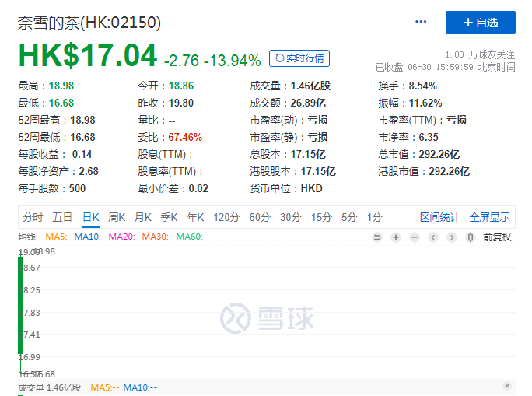This screenshot has width=532, height=396.
Task: Zoom out chart with minus icon
Action: click(x=415, y=237)
